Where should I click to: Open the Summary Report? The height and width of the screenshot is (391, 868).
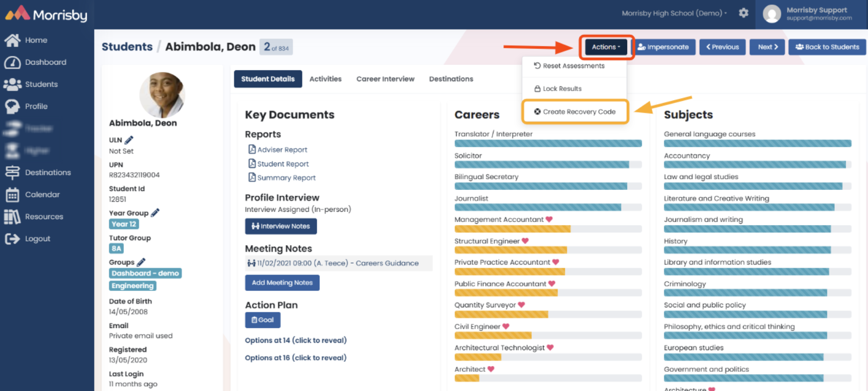click(x=282, y=178)
